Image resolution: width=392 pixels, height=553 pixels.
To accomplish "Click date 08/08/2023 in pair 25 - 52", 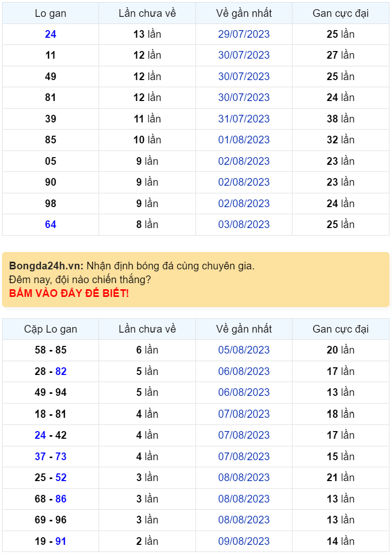I will click(244, 477).
